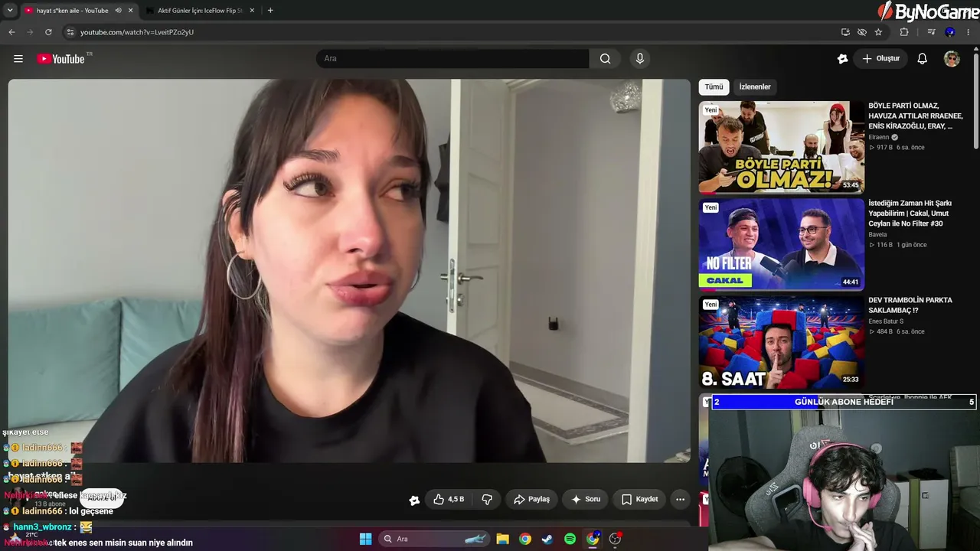This screenshot has width=980, height=551.
Task: Open 'DEV TRAMBOLİN PARKTA SAKLAMBAÇ' video title
Action: click(910, 305)
